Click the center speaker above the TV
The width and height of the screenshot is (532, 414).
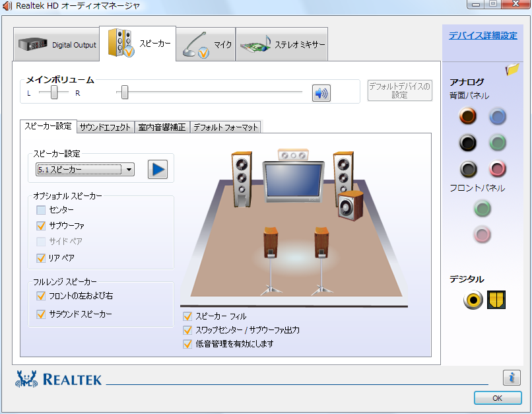pos(293,155)
